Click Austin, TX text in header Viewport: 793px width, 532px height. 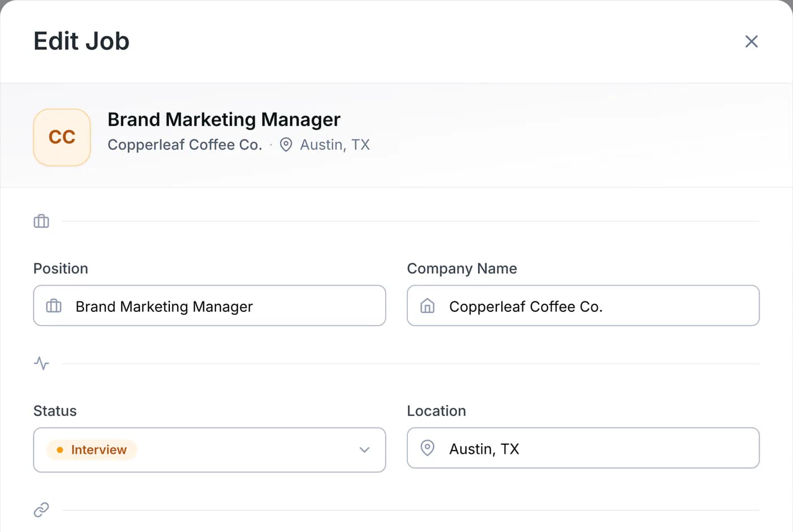[x=335, y=145]
